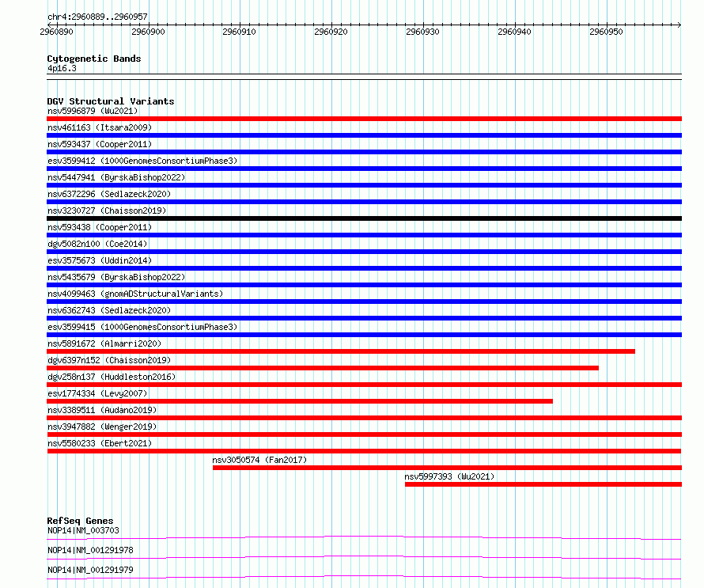Click the blue bar under nsv4099463
Image resolution: width=704 pixels, height=588 pixels.
pyautogui.click(x=364, y=302)
